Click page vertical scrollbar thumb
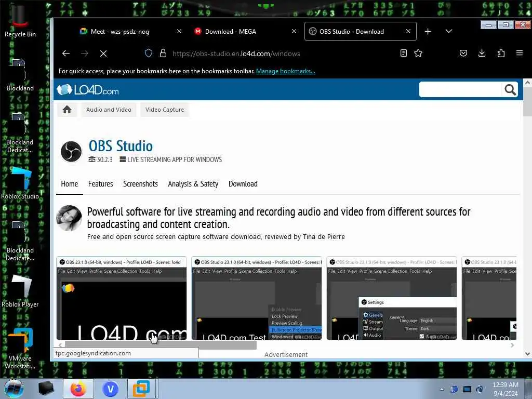 pyautogui.click(x=527, y=101)
